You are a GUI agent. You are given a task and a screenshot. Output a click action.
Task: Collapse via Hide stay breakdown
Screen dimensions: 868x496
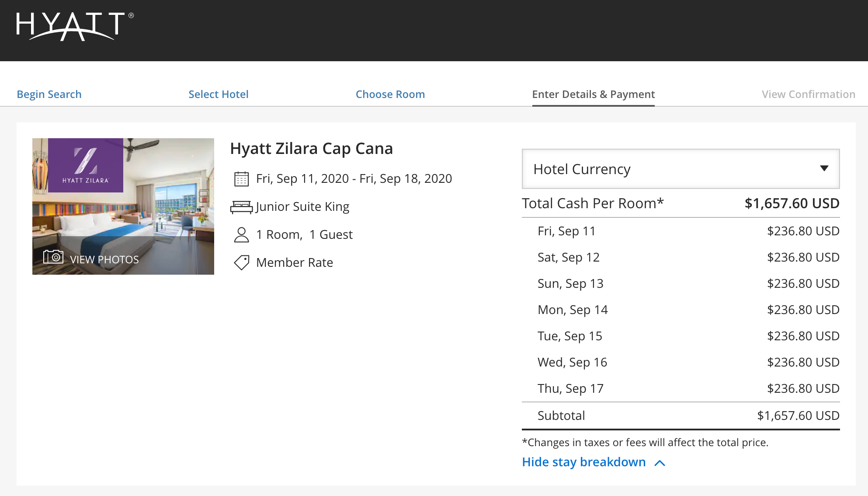click(x=583, y=462)
